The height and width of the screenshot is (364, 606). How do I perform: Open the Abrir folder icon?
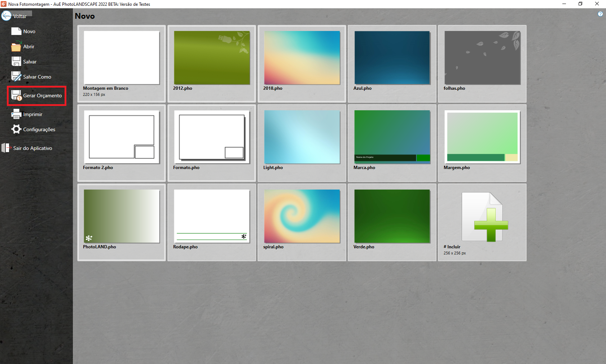(x=16, y=47)
